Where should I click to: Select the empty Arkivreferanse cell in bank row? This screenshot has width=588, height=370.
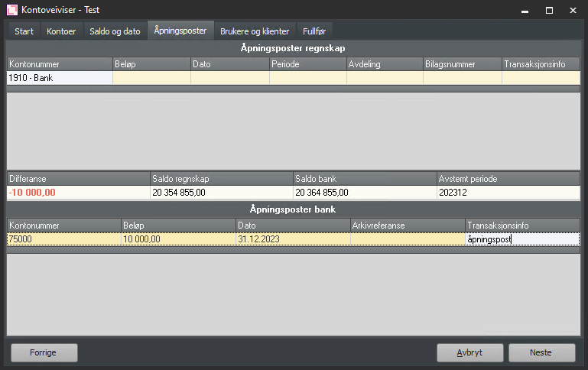tap(407, 239)
